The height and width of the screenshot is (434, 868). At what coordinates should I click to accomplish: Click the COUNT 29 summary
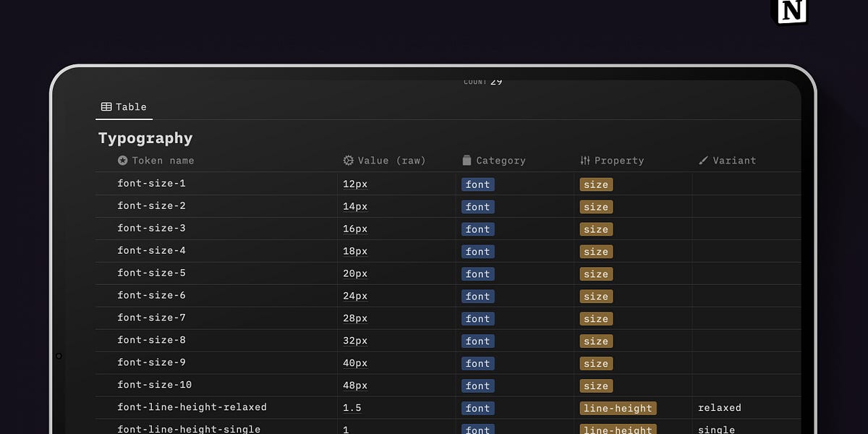[x=483, y=82]
